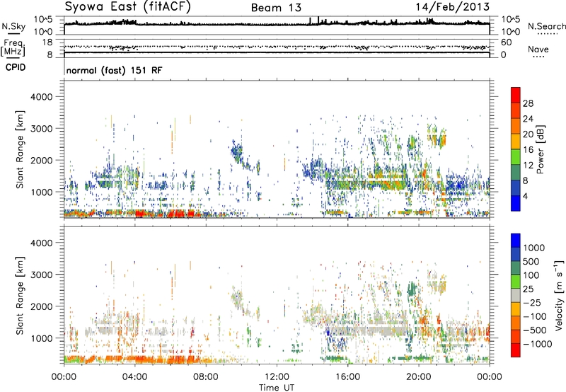Image resolution: width=566 pixels, height=392 pixels.
Task: Click the "04:00" time axis label
Action: coord(134,377)
